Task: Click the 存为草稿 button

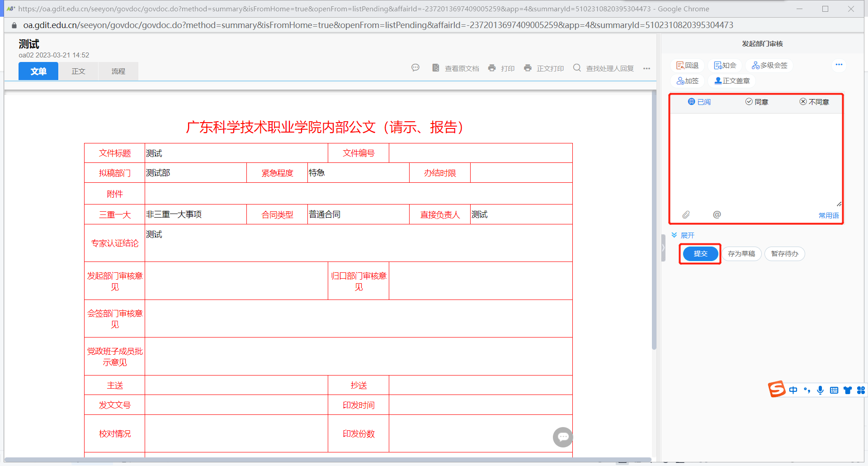Action: [x=741, y=254]
